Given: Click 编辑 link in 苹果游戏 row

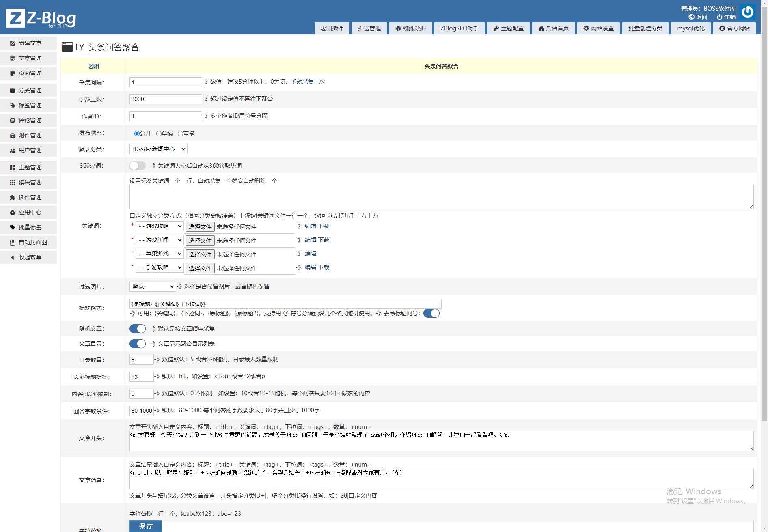Looking at the screenshot, I should click(x=311, y=254).
